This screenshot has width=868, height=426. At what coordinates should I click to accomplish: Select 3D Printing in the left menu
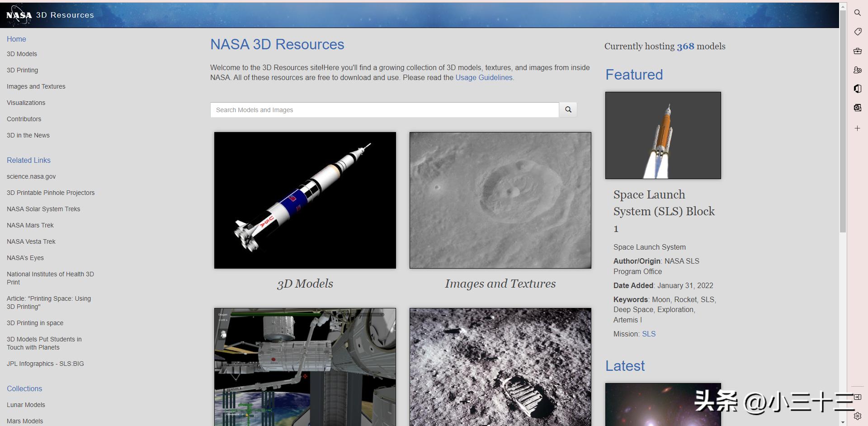click(x=22, y=70)
